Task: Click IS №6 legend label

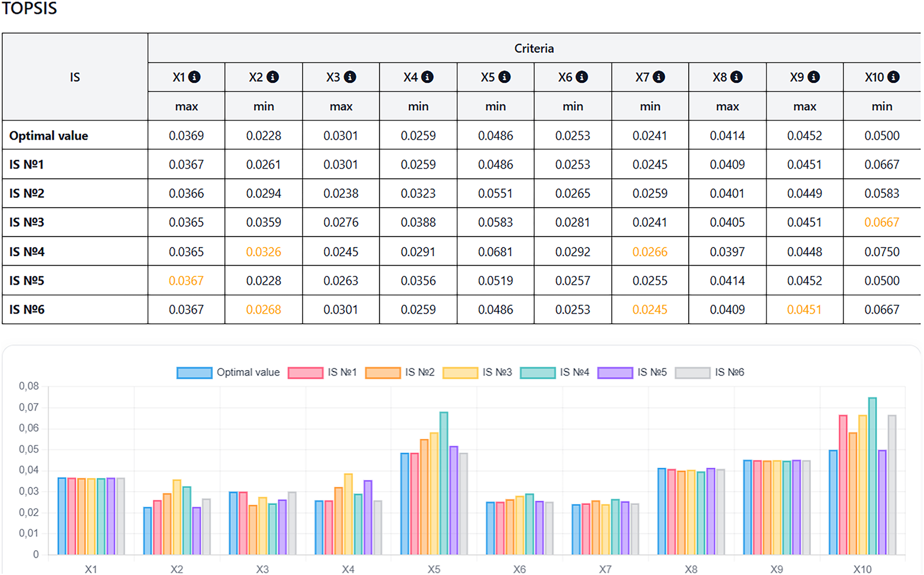Action: tap(729, 373)
